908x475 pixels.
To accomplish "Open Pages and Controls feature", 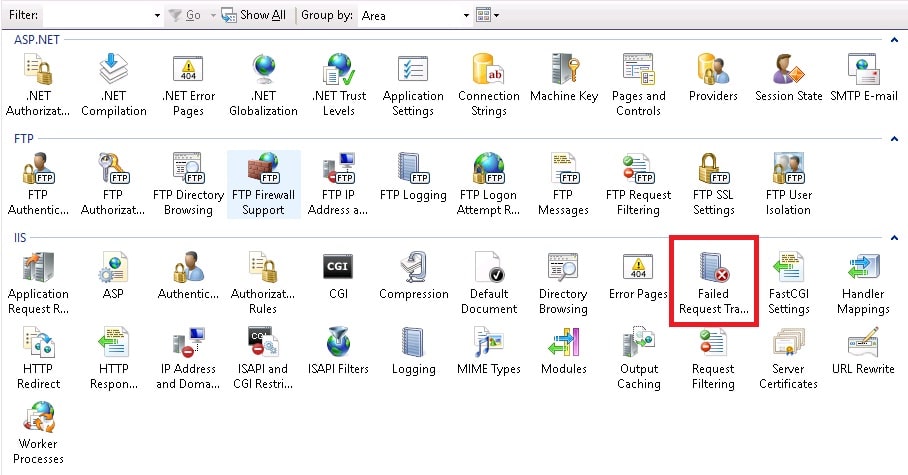I will point(639,85).
